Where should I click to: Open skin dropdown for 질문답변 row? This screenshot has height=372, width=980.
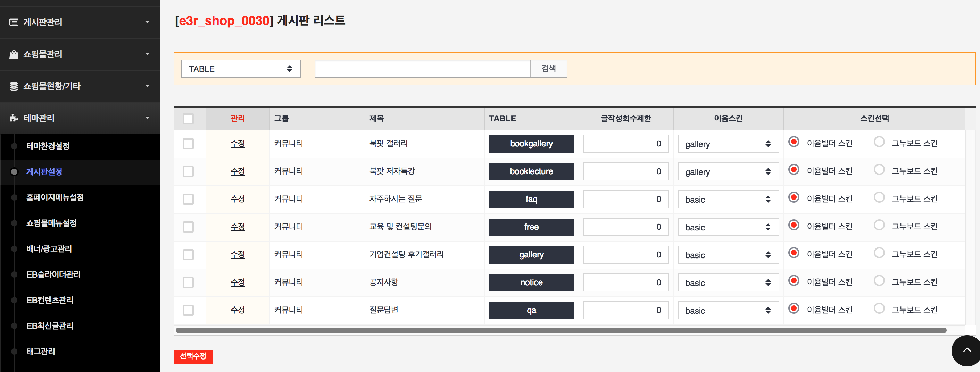[728, 311]
